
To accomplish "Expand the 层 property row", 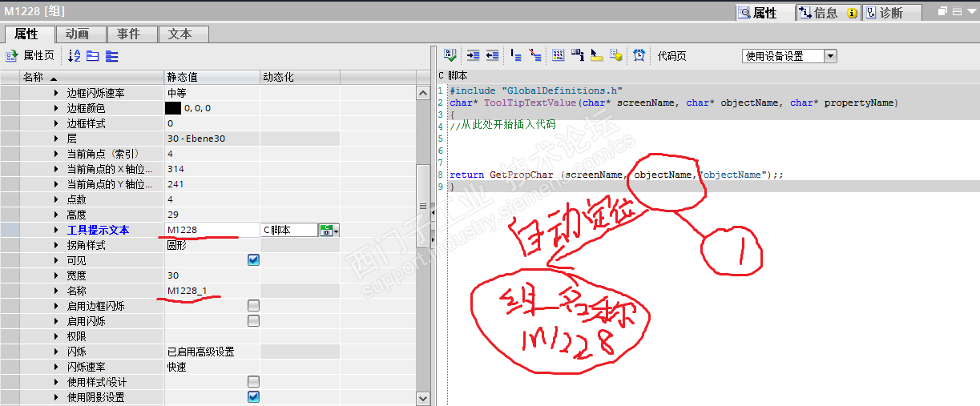I will pyautogui.click(x=56, y=139).
